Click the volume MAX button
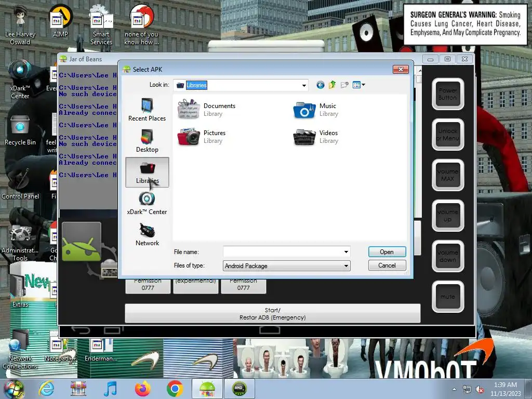The width and height of the screenshot is (532, 399). point(448,175)
